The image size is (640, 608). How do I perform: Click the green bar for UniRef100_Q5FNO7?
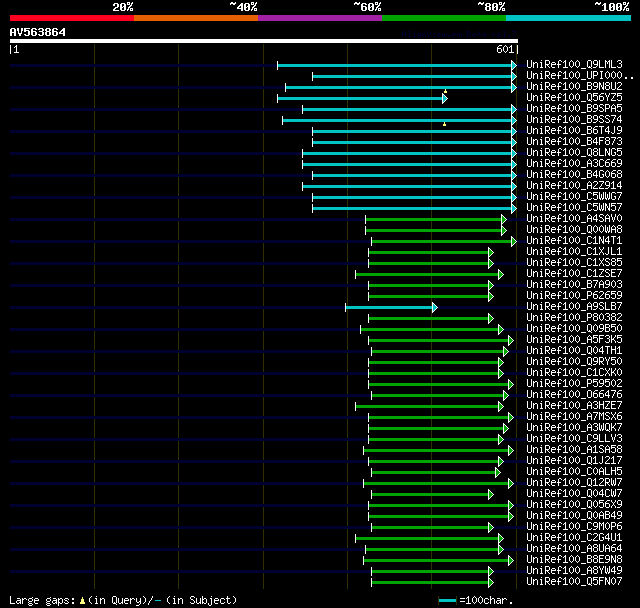[x=433, y=583]
